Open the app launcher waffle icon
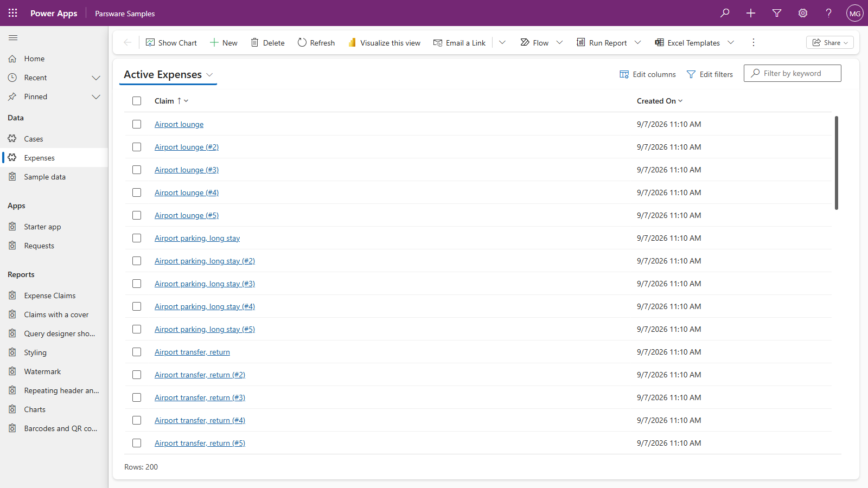The width and height of the screenshot is (868, 488). click(13, 13)
